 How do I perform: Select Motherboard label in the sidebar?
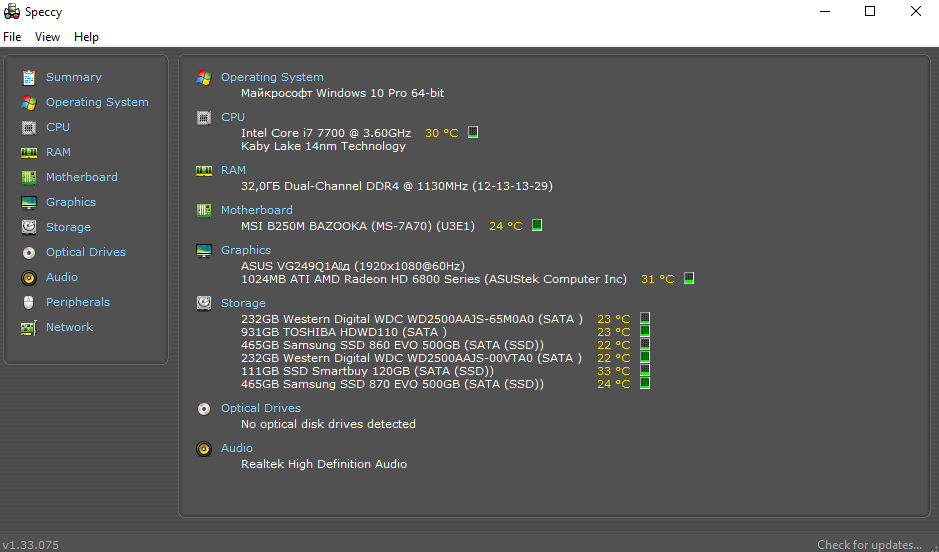tap(82, 177)
